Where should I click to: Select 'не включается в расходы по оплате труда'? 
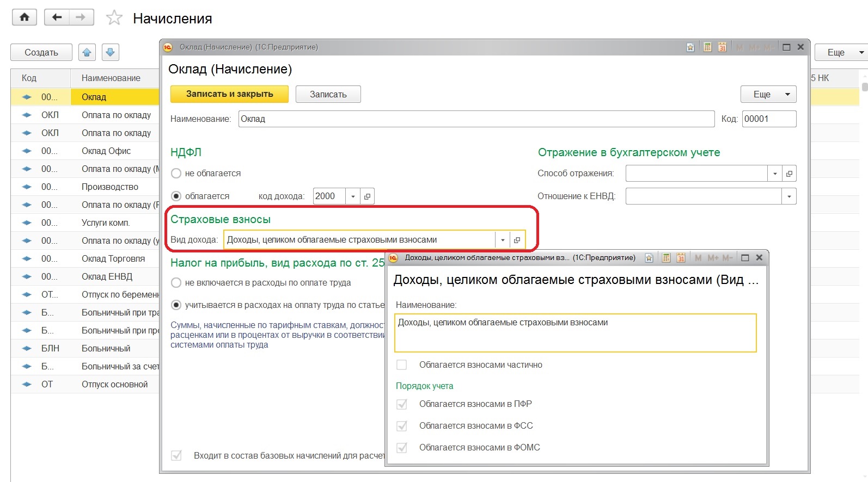(176, 283)
